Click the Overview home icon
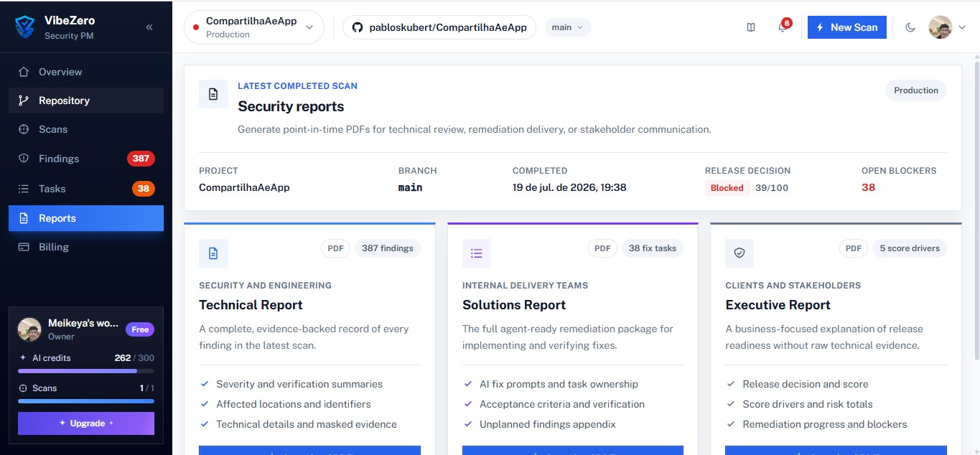 pos(24,72)
